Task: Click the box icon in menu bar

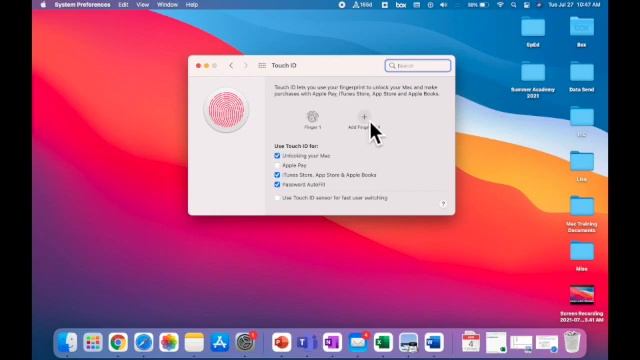Action: 401,5
